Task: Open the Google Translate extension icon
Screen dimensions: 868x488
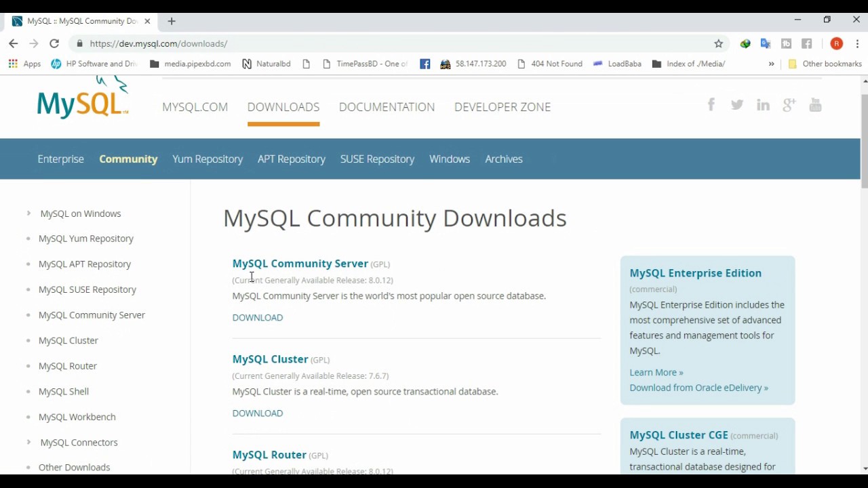Action: pos(766,43)
